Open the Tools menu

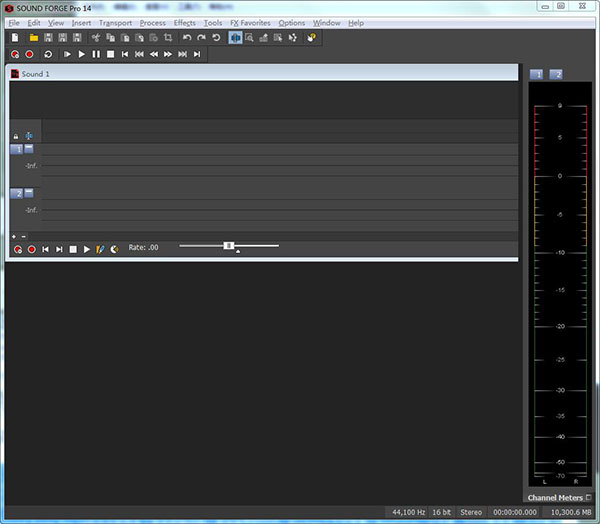click(213, 23)
